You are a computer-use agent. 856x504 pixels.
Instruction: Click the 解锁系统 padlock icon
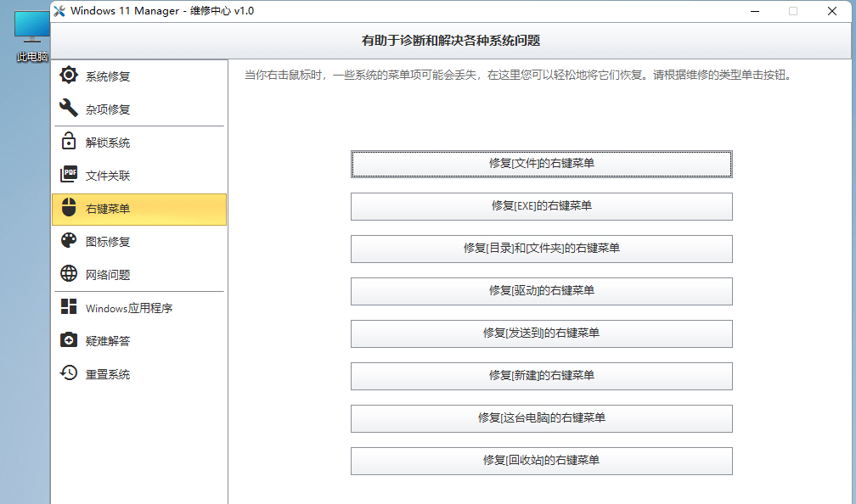coord(69,142)
